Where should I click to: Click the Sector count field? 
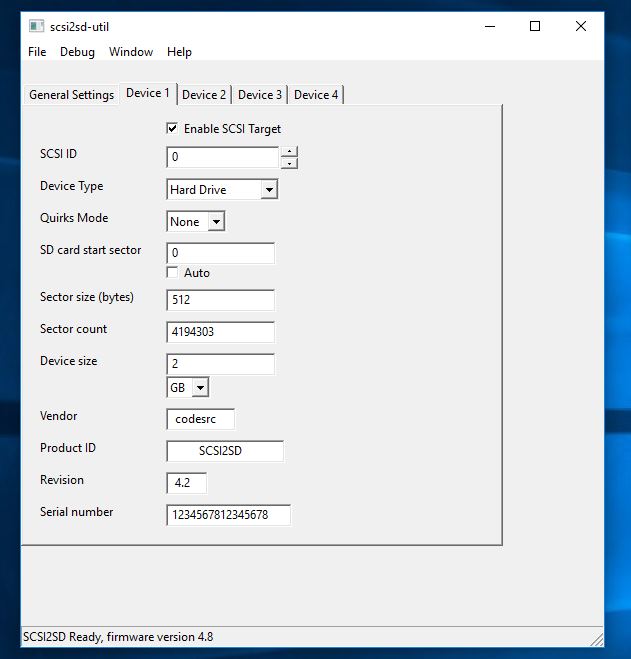[221, 332]
